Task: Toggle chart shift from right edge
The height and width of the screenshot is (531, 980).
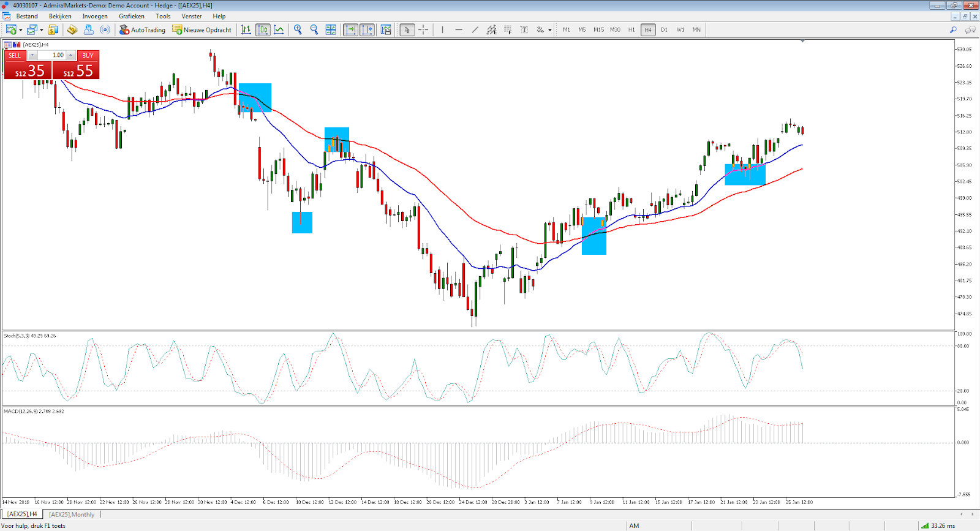Action: [367, 29]
